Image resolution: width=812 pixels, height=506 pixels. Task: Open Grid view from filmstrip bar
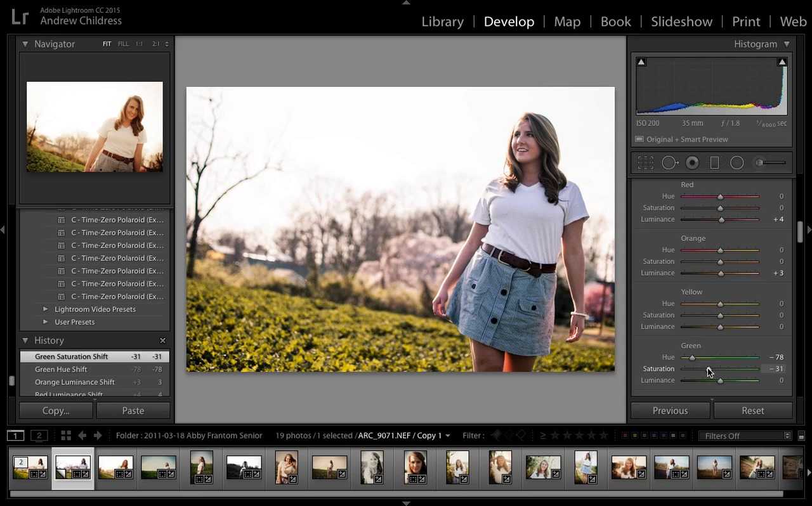point(65,436)
